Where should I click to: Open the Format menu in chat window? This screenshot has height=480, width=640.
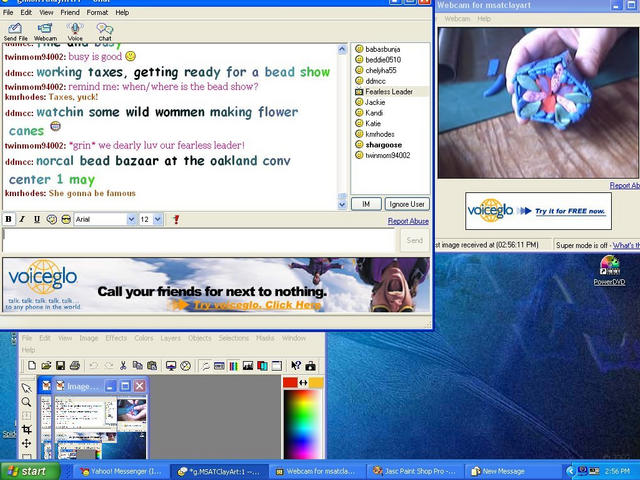97,13
